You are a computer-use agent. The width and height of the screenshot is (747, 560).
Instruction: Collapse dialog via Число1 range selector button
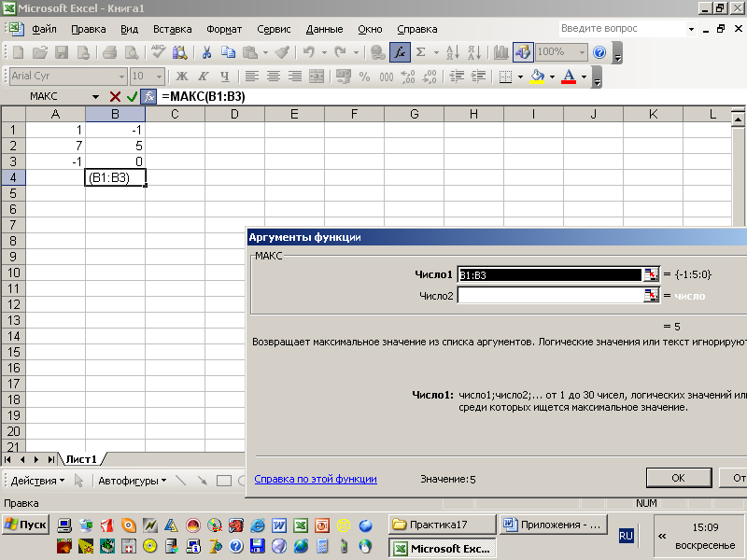(651, 274)
